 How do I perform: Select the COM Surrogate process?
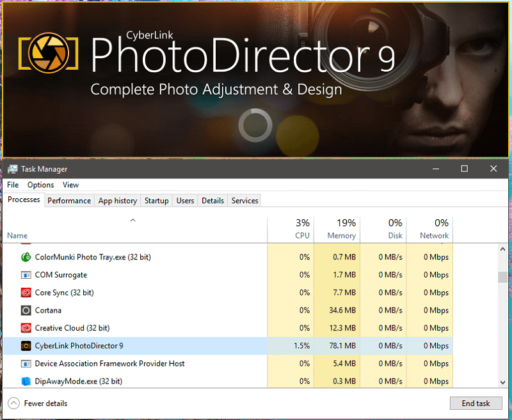228,275
